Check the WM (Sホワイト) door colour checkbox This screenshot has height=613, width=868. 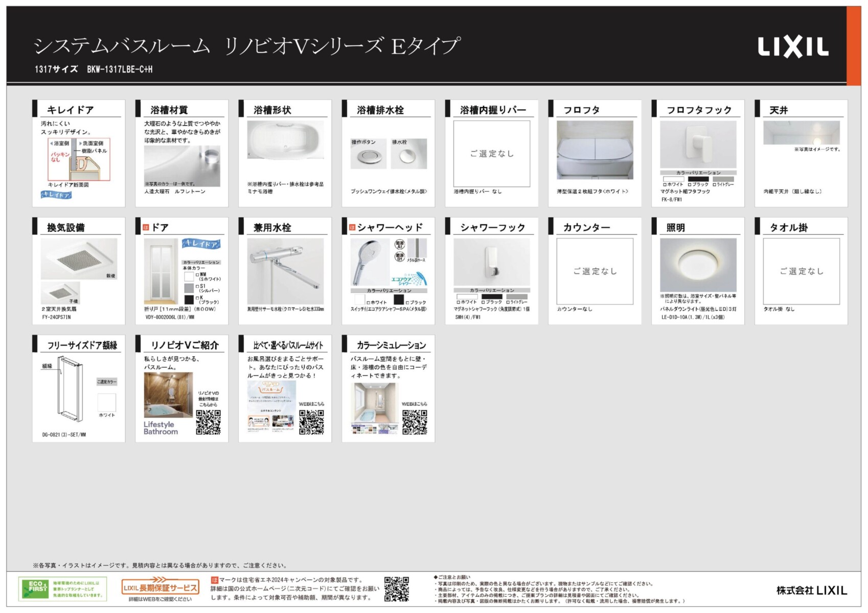[197, 275]
